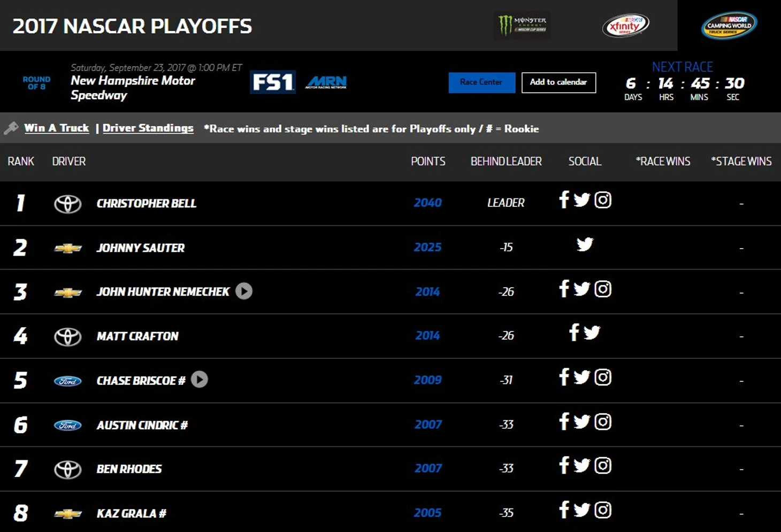This screenshot has height=532, width=781.
Task: Open Matt Crafton's Twitter icon
Action: pyautogui.click(x=592, y=333)
